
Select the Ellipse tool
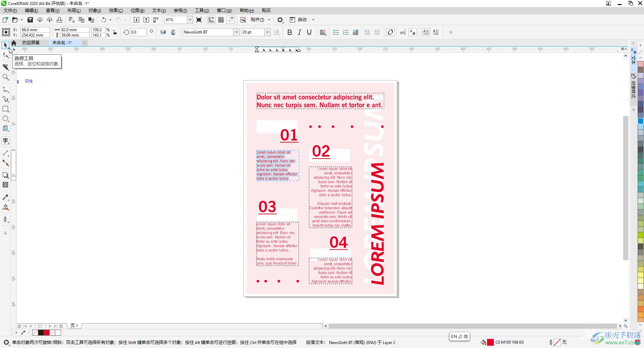(5, 119)
